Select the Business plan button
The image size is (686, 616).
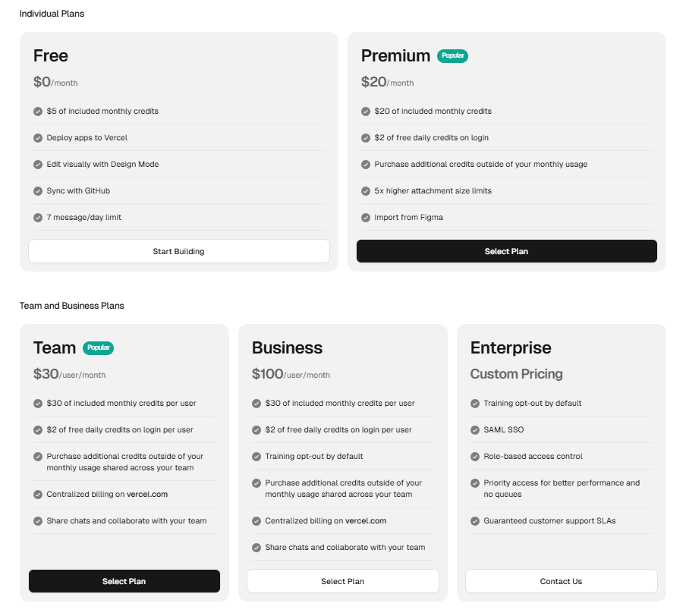pyautogui.click(x=342, y=581)
